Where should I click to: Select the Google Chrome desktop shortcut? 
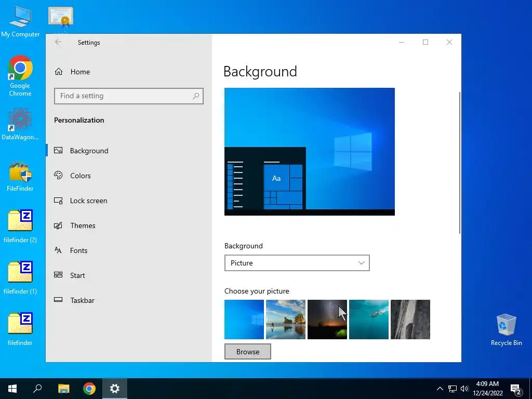tap(20, 76)
